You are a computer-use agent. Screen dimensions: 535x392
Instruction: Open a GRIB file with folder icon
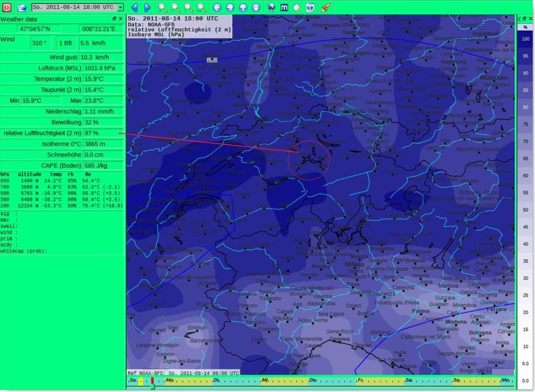(x=22, y=7)
